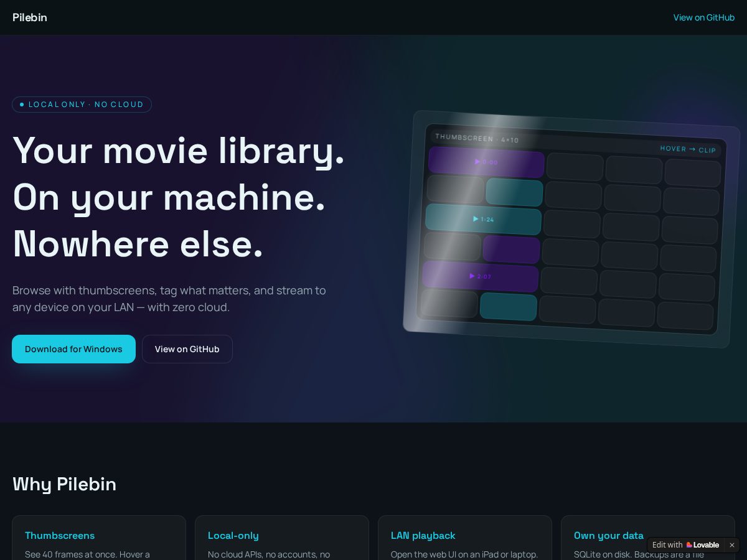Play the purple 0:00 clip tile

click(486, 162)
